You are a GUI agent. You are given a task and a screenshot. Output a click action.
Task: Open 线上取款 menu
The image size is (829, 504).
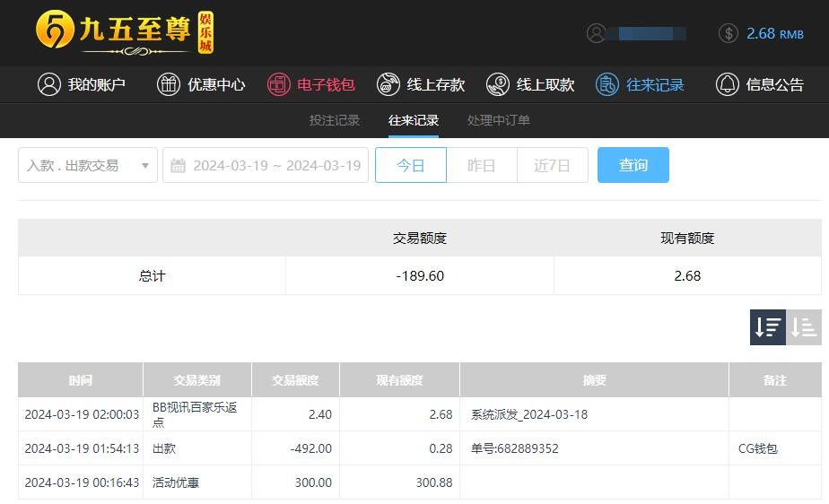tap(530, 84)
